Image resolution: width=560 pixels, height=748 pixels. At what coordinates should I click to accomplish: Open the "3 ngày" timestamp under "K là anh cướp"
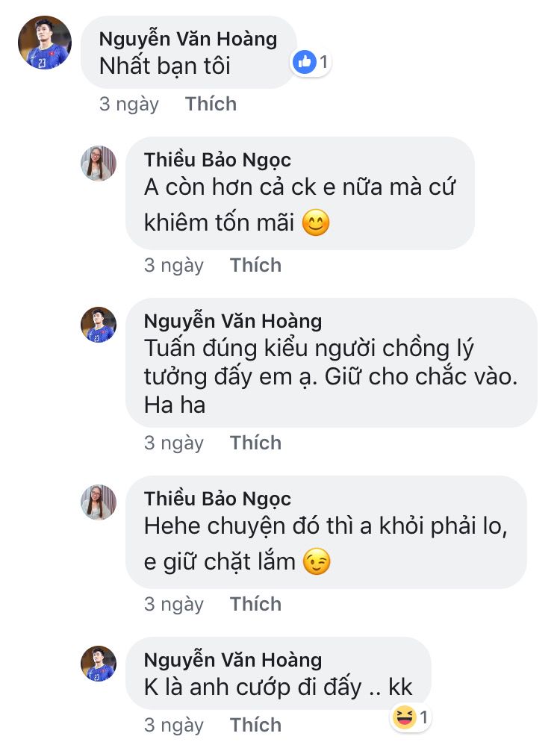click(x=174, y=725)
